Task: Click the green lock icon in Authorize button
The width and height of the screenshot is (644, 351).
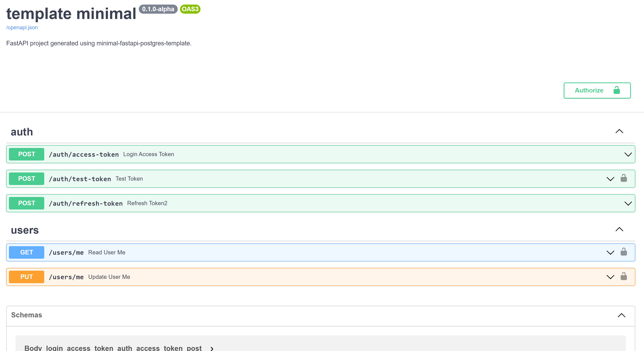Action: (616, 90)
